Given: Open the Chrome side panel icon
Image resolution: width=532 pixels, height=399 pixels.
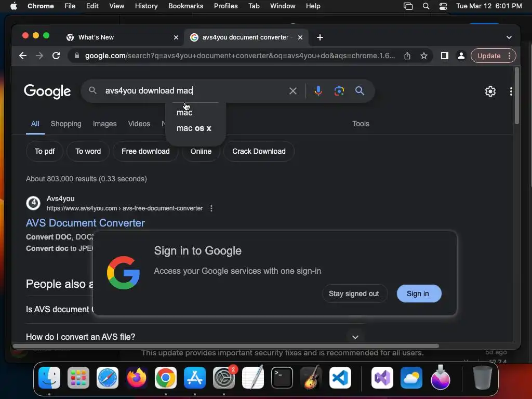Looking at the screenshot, I should point(445,56).
